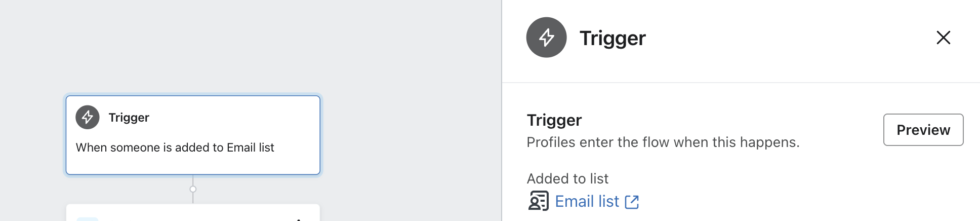Click the 'Added to list' label
The image size is (980, 221).
click(x=567, y=178)
